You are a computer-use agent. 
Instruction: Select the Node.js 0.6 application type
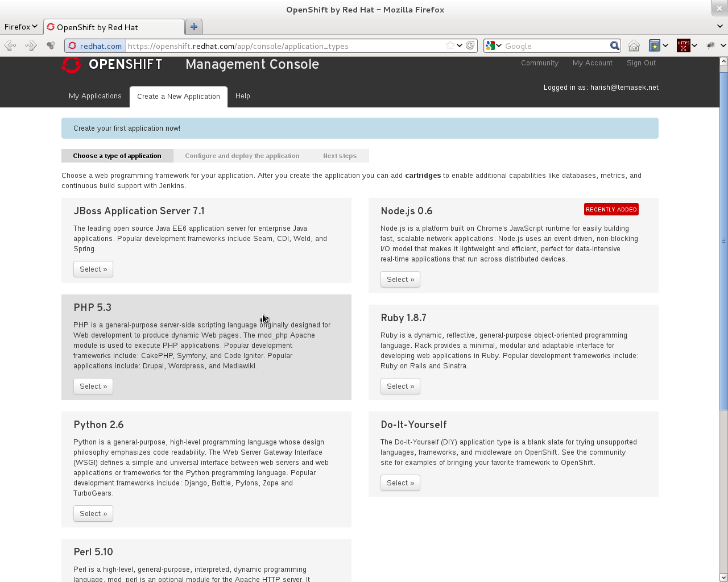coord(400,280)
